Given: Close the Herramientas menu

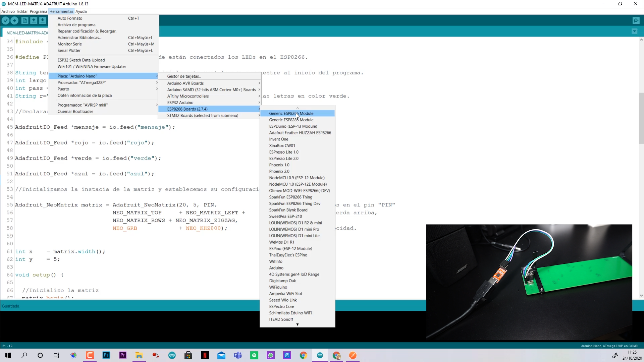Looking at the screenshot, I should (61, 11).
